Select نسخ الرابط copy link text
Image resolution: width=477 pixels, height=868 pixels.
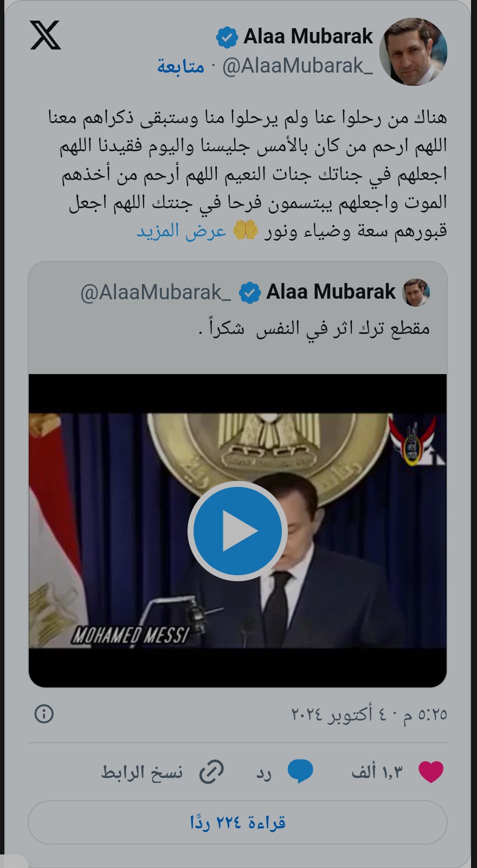pyautogui.click(x=142, y=772)
